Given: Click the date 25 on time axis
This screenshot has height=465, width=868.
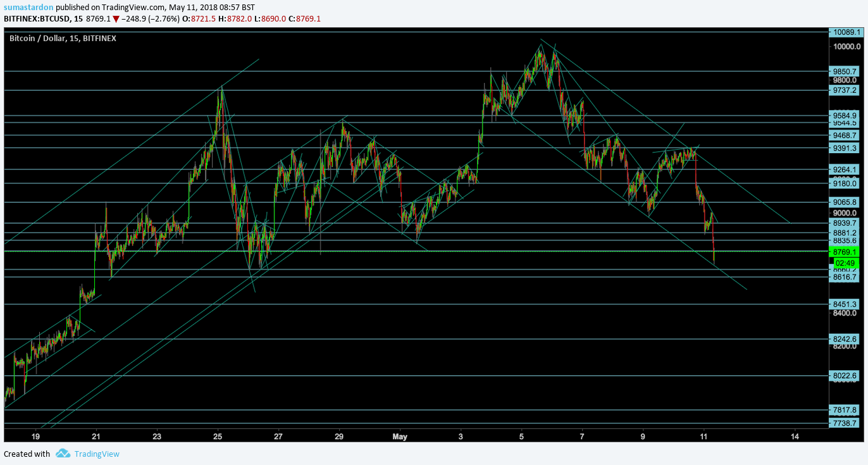Looking at the screenshot, I should point(218,437).
